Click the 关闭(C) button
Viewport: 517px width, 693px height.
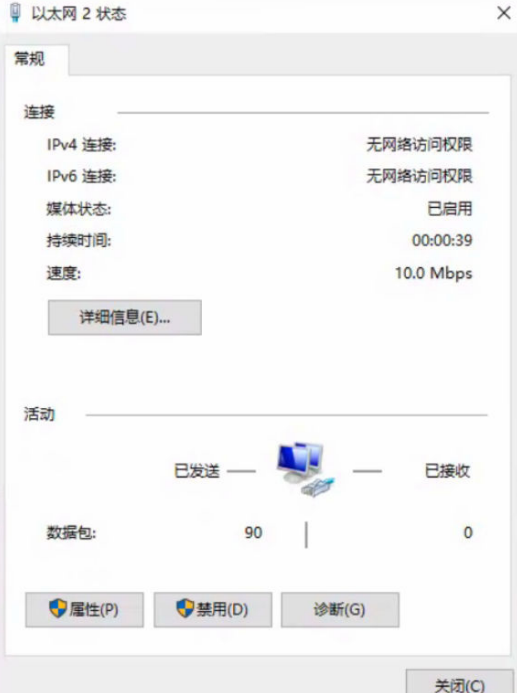[460, 684]
